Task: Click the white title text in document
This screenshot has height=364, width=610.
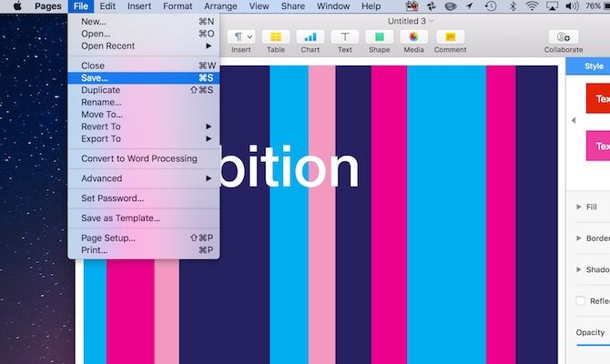Action: click(289, 167)
